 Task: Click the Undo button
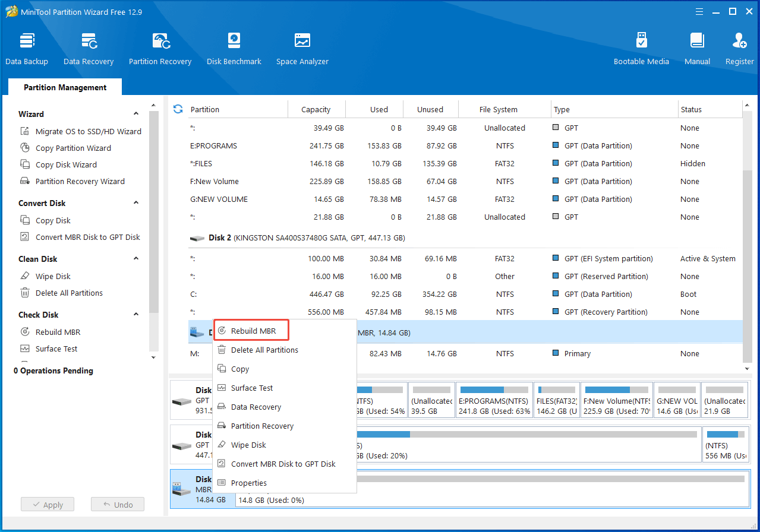tap(118, 505)
